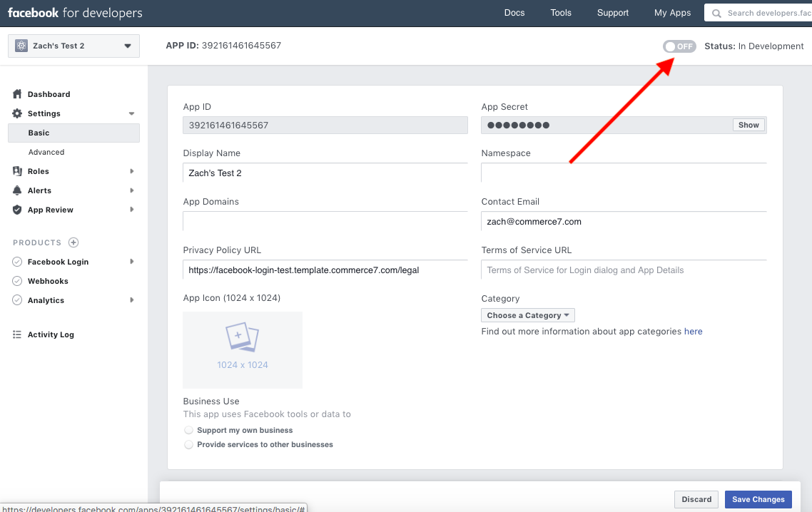
Task: Click the facebook for developers logo
Action: (x=75, y=13)
